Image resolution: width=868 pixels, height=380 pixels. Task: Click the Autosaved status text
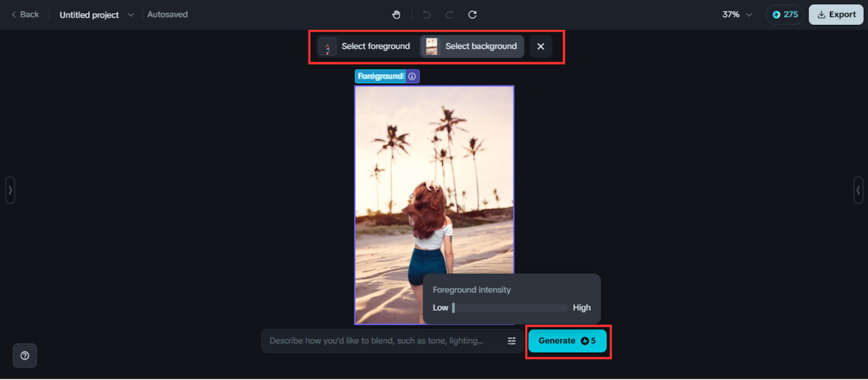(x=167, y=14)
